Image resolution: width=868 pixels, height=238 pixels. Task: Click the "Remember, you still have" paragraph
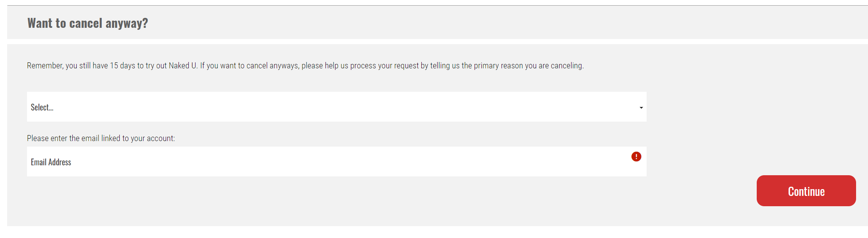[x=305, y=66]
